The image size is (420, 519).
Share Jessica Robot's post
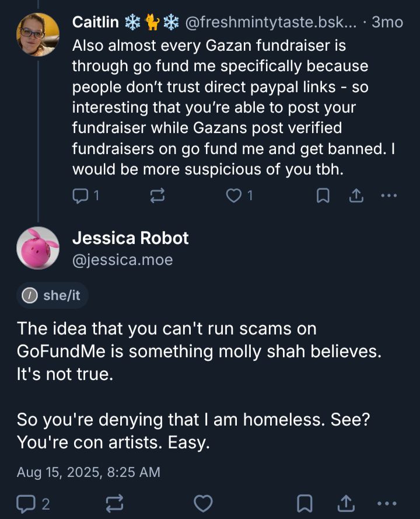coord(345,503)
